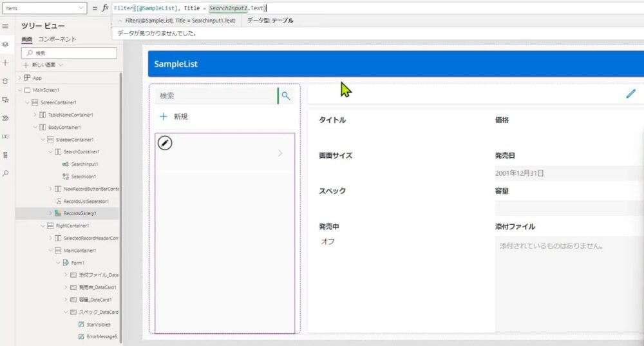
Task: Click the Form1 form icon in tree
Action: 66,263
